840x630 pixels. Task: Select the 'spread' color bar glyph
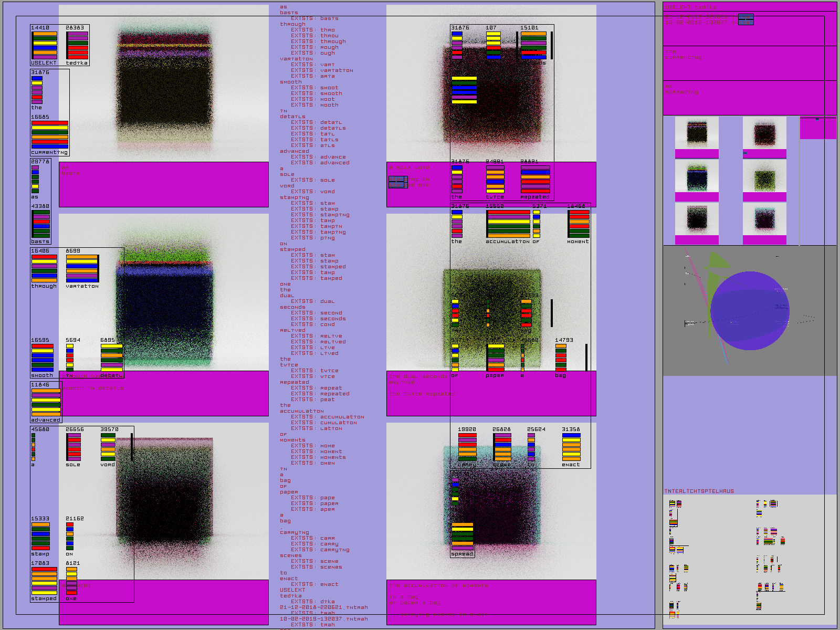click(x=462, y=536)
